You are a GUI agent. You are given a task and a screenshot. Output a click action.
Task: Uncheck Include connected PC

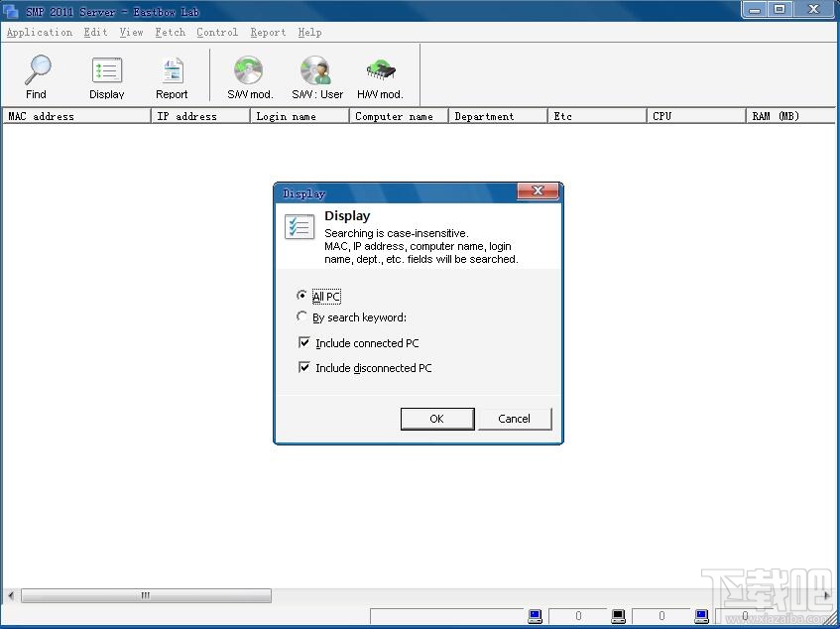click(x=304, y=343)
